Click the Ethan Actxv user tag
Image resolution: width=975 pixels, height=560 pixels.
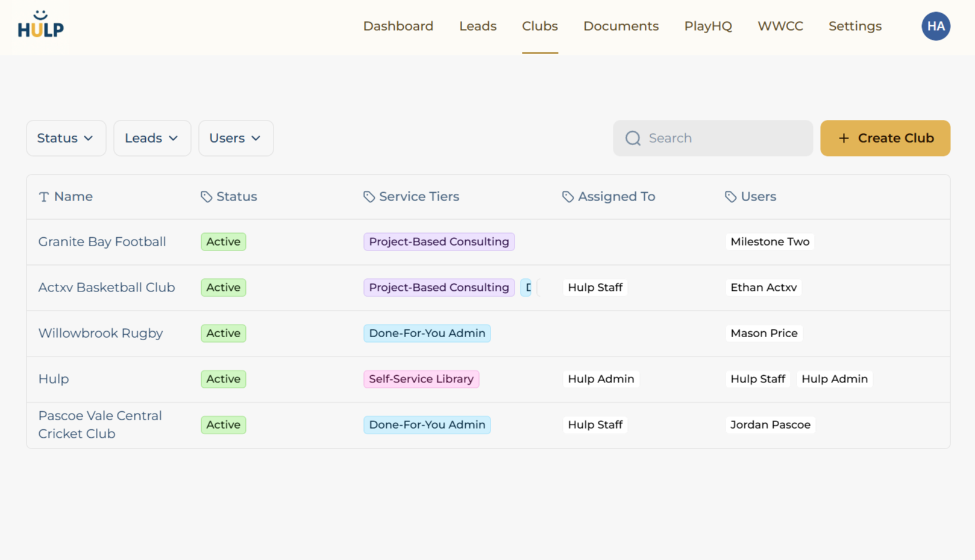point(763,287)
